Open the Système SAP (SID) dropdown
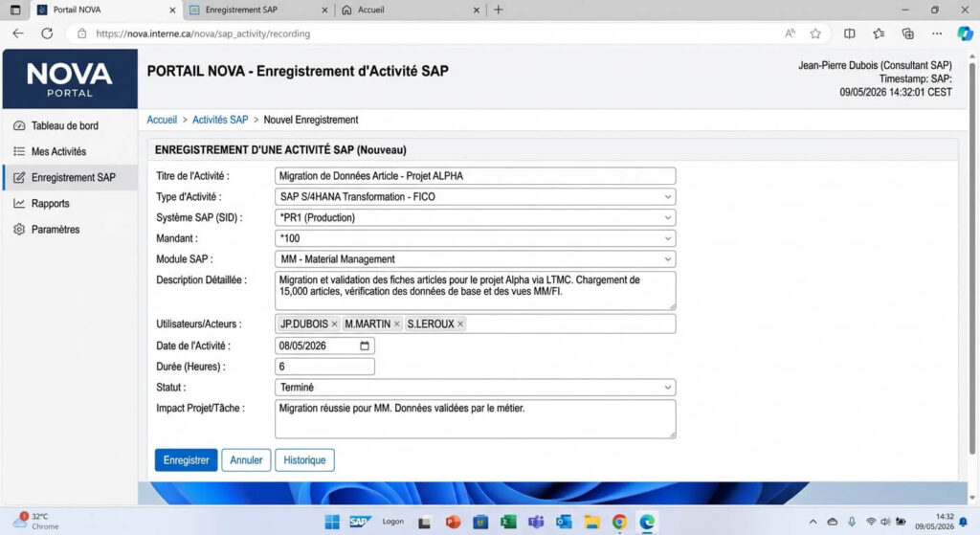 click(x=475, y=217)
